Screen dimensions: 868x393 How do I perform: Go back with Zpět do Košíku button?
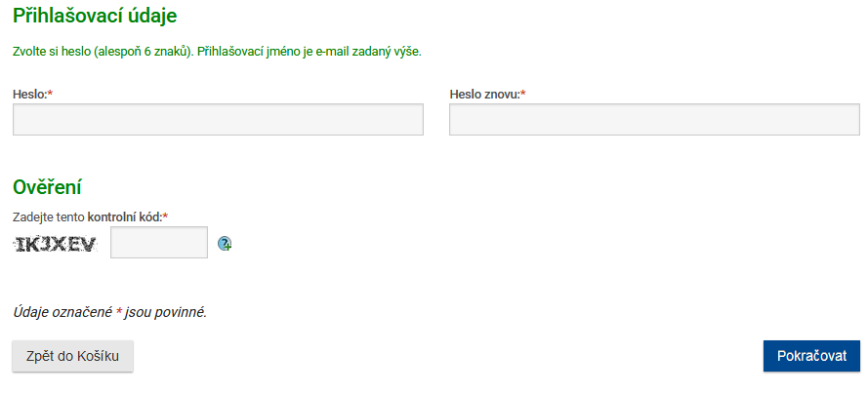click(72, 357)
